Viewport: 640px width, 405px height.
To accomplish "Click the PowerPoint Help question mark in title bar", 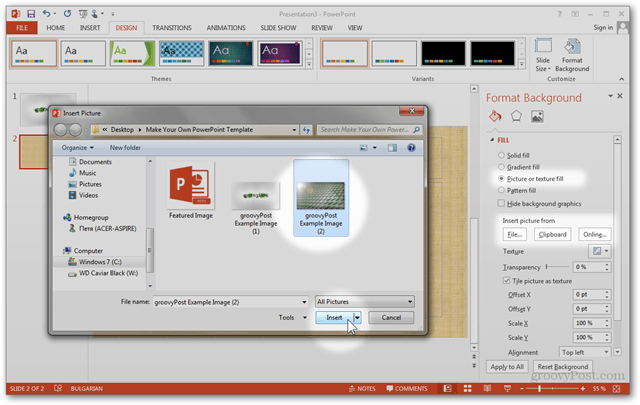I will 560,14.
